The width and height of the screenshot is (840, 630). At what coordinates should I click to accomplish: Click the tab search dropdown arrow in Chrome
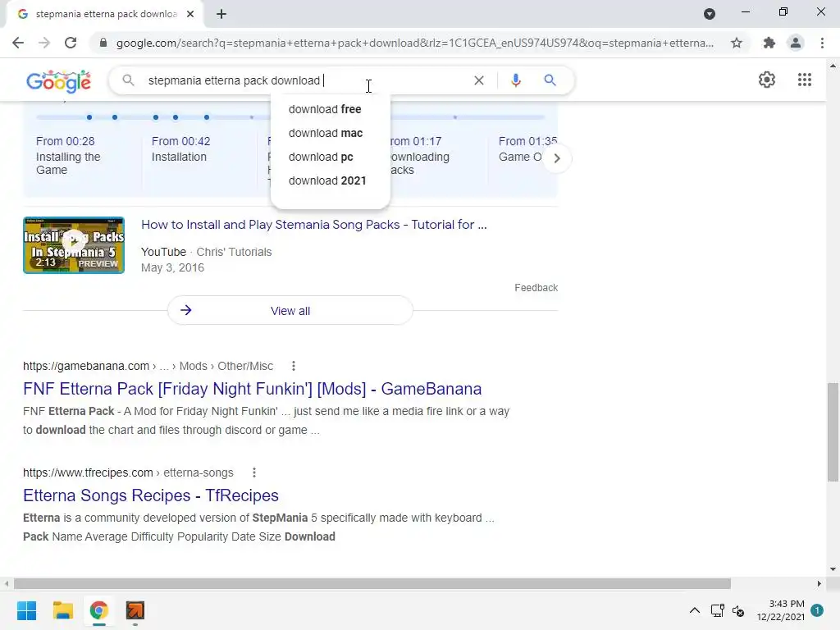click(x=710, y=14)
